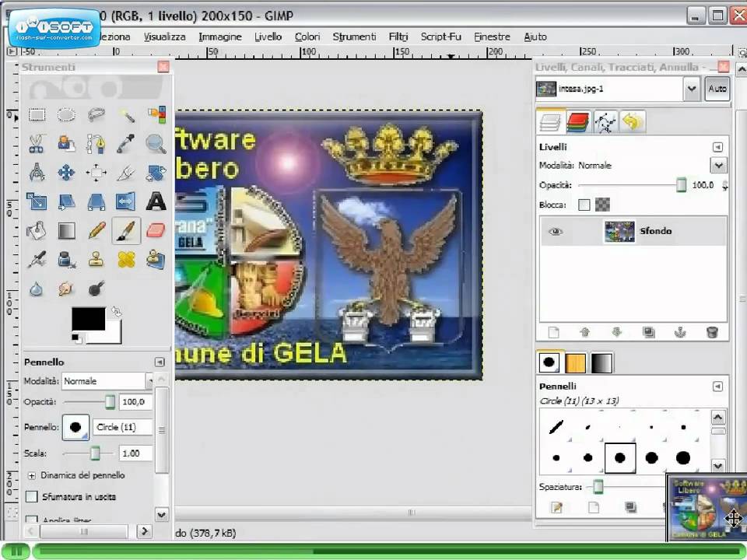
Task: Select the Paths tool
Action: (96, 144)
